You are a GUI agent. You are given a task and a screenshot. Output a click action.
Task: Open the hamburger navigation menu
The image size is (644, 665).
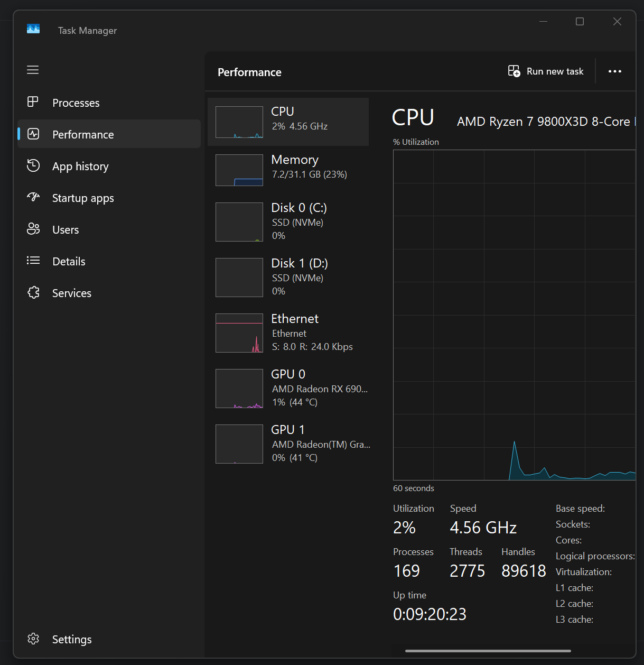pyautogui.click(x=33, y=70)
